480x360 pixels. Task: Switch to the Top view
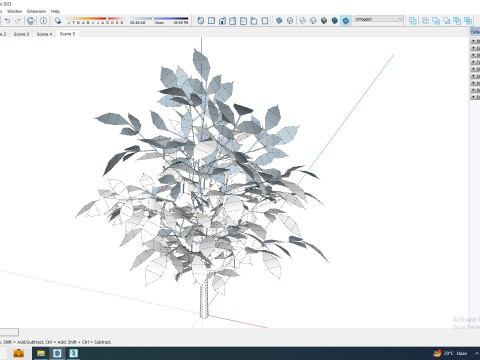point(211,21)
